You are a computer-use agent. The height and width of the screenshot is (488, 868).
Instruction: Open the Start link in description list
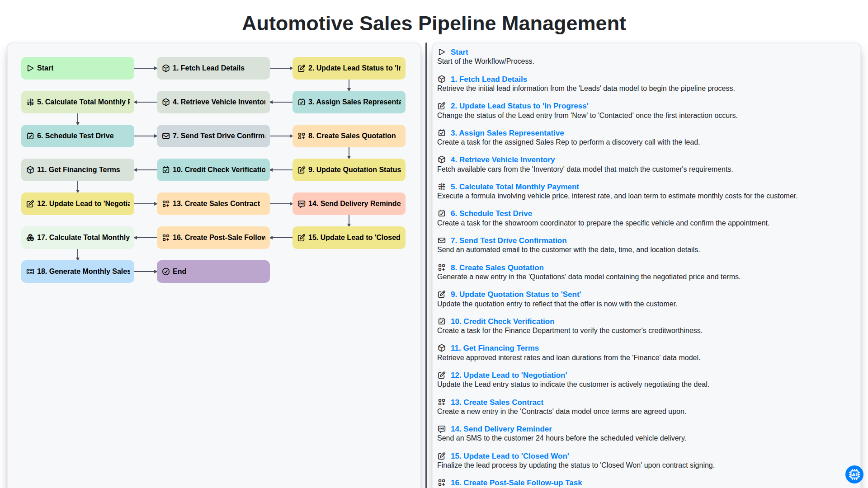(459, 52)
